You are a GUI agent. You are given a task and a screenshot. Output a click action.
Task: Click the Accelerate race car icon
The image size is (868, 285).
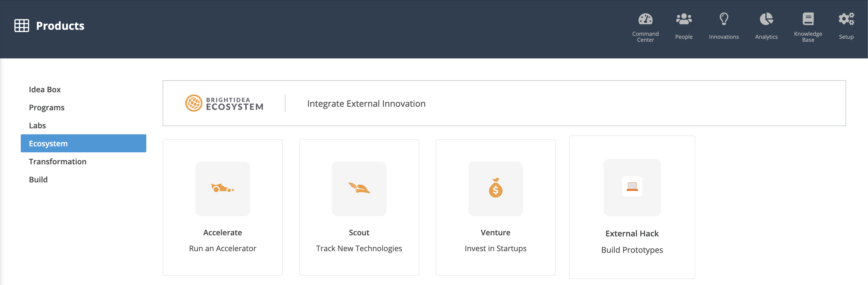(223, 188)
